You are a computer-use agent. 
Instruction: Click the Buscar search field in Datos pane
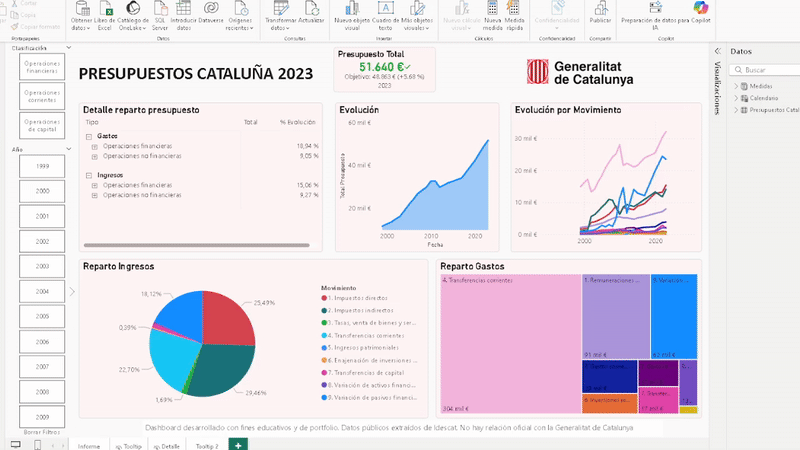point(768,70)
